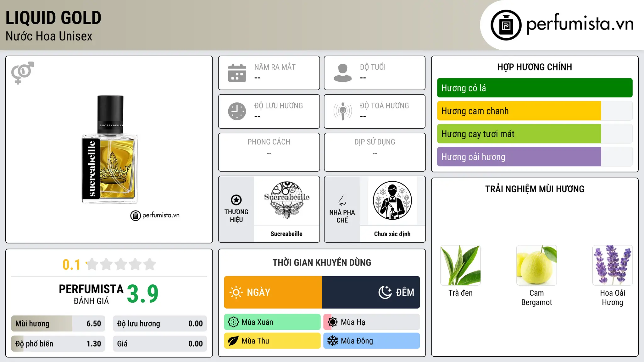
Task: Select the Hoa Oải Hương note image
Action: pos(613,265)
